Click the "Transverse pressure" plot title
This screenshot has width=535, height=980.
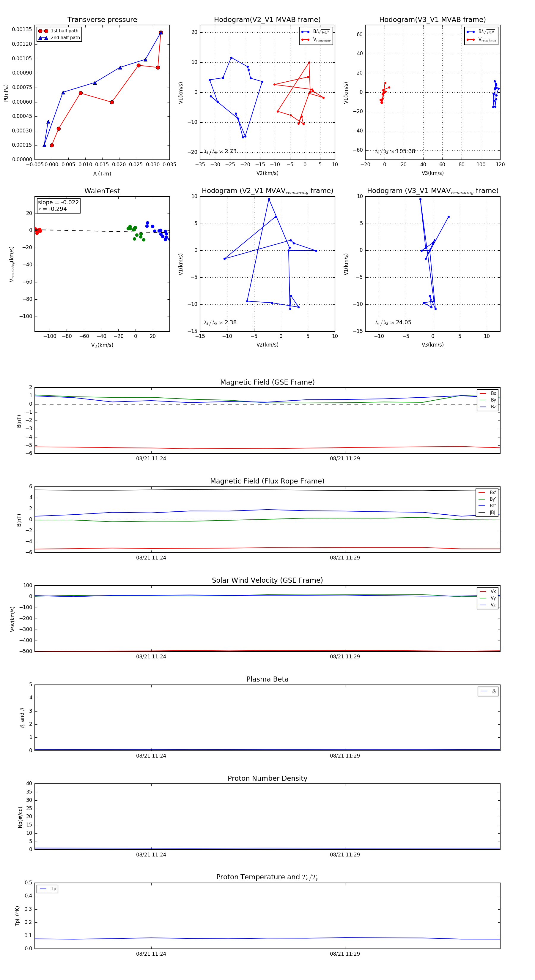tap(102, 20)
